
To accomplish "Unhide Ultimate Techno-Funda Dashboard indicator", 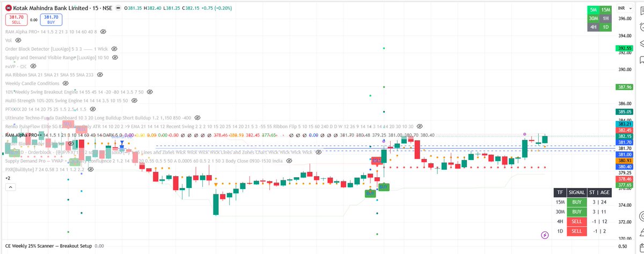I will pyautogui.click(x=197, y=117).
